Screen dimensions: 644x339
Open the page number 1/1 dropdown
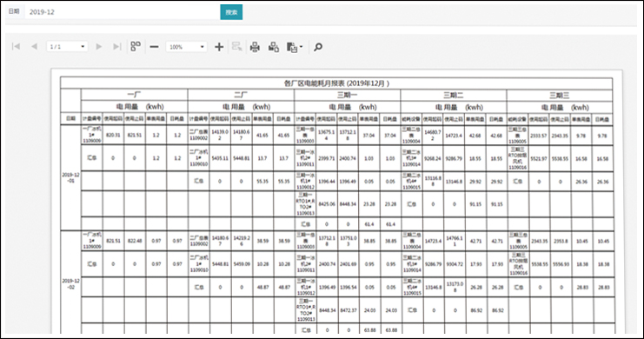(67, 46)
